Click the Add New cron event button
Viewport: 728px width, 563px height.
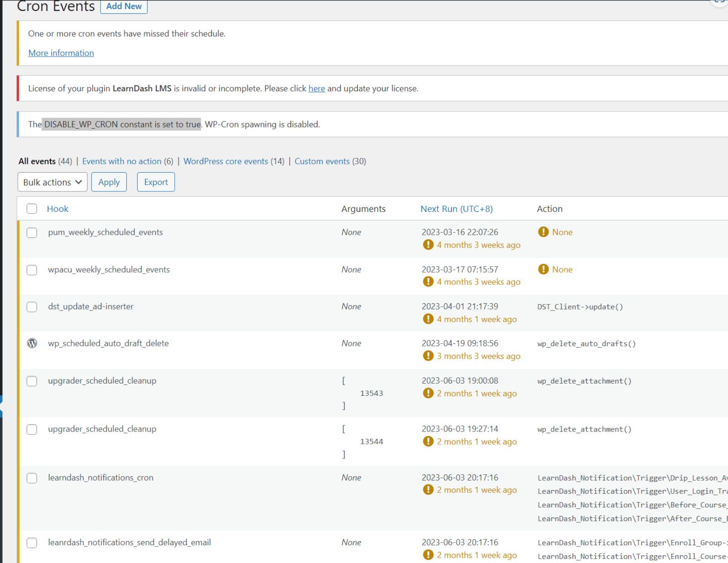[x=124, y=6]
